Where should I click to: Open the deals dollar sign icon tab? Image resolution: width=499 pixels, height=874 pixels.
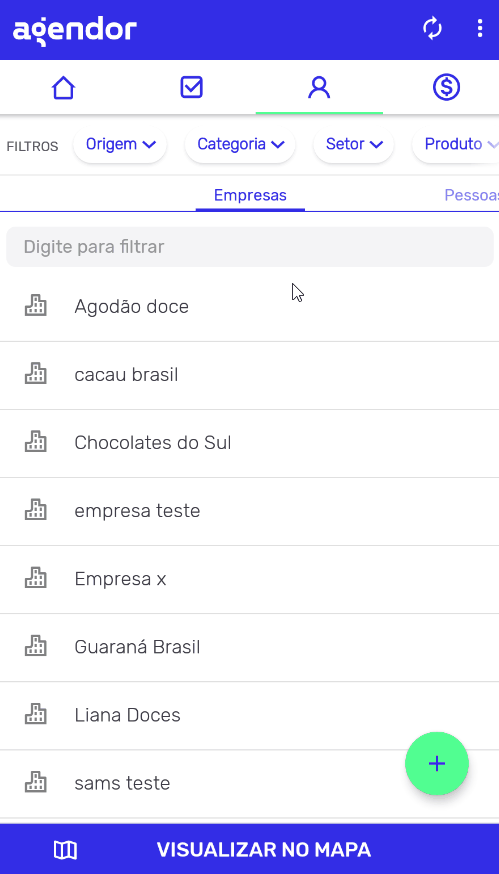pyautogui.click(x=446, y=88)
